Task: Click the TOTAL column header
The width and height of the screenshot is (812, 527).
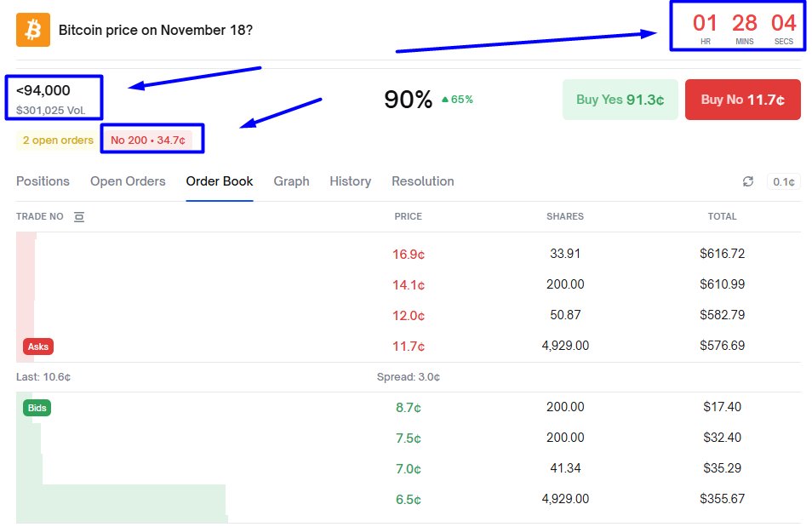Action: (722, 216)
